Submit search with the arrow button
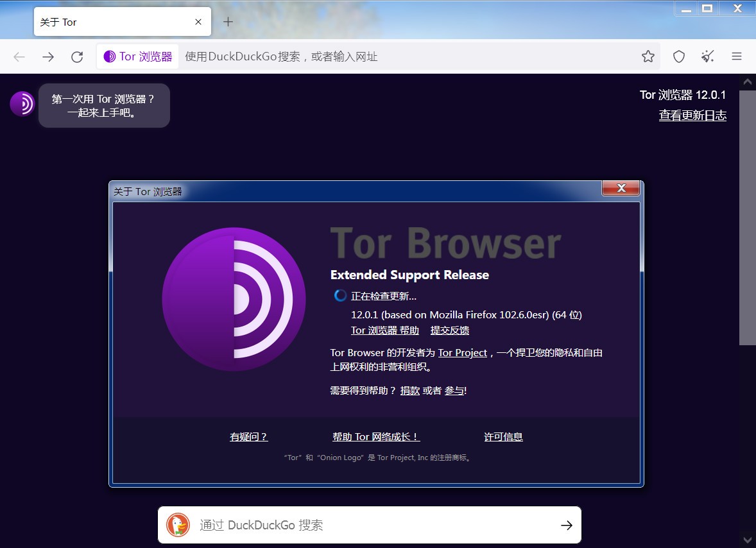 pos(567,525)
